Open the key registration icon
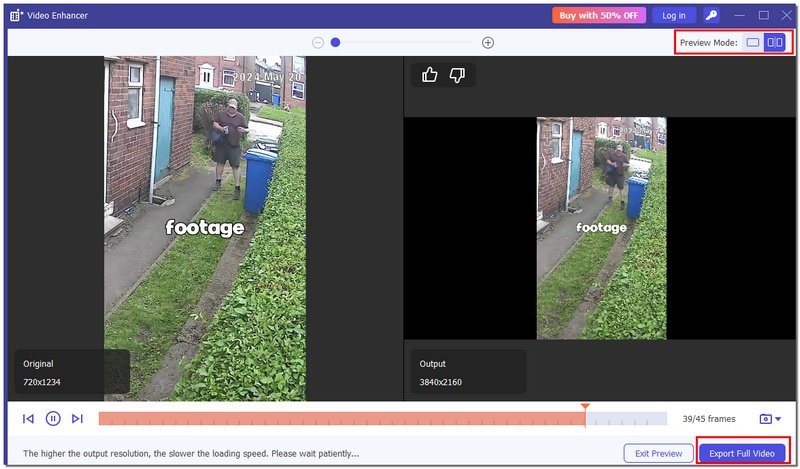This screenshot has height=469, width=800. (711, 15)
